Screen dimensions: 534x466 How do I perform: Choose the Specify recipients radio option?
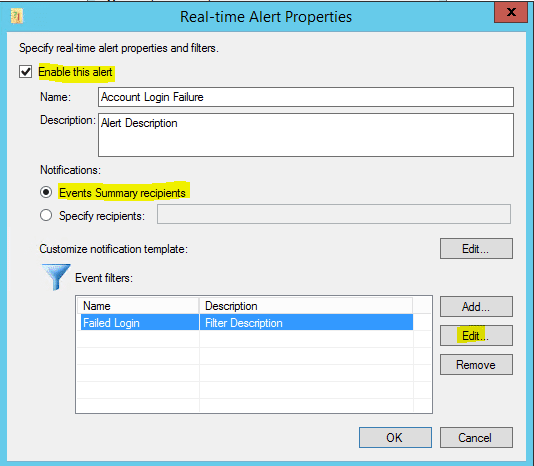click(46, 215)
